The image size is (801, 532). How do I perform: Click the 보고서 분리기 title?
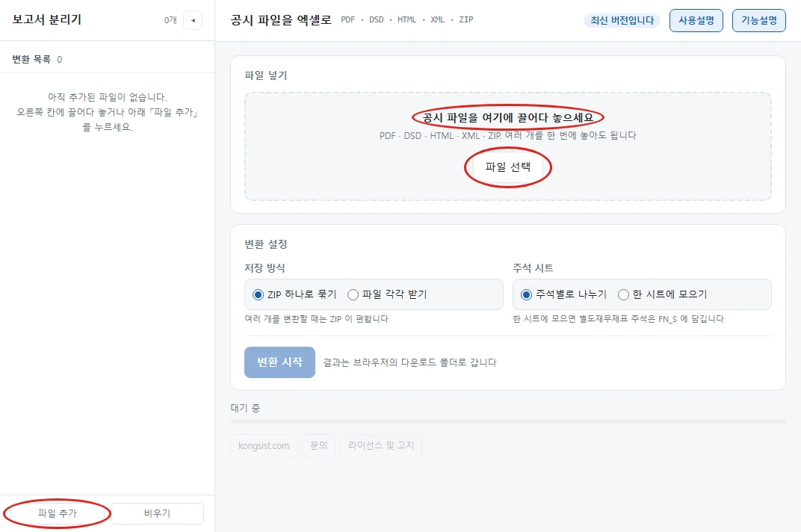click(x=47, y=19)
